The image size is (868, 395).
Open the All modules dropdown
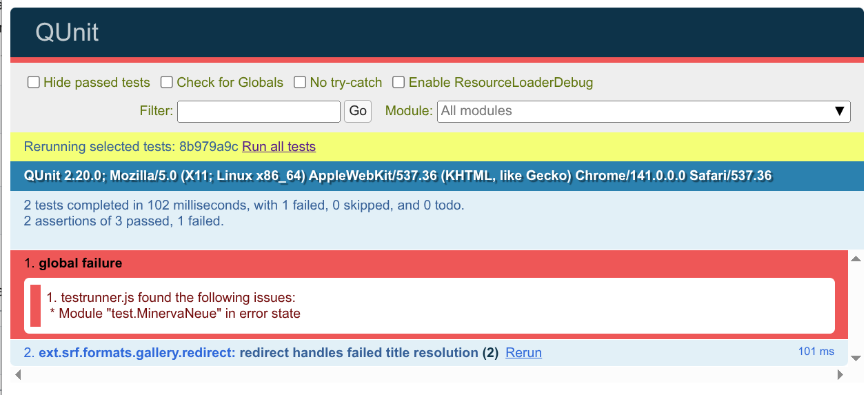pyautogui.click(x=634, y=111)
